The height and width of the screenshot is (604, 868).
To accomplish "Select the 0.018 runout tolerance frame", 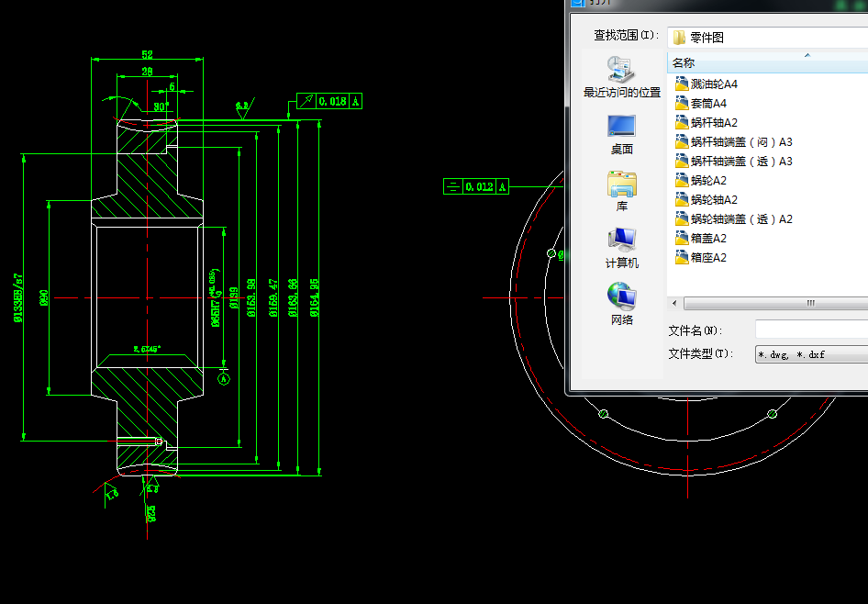I will pos(329,101).
